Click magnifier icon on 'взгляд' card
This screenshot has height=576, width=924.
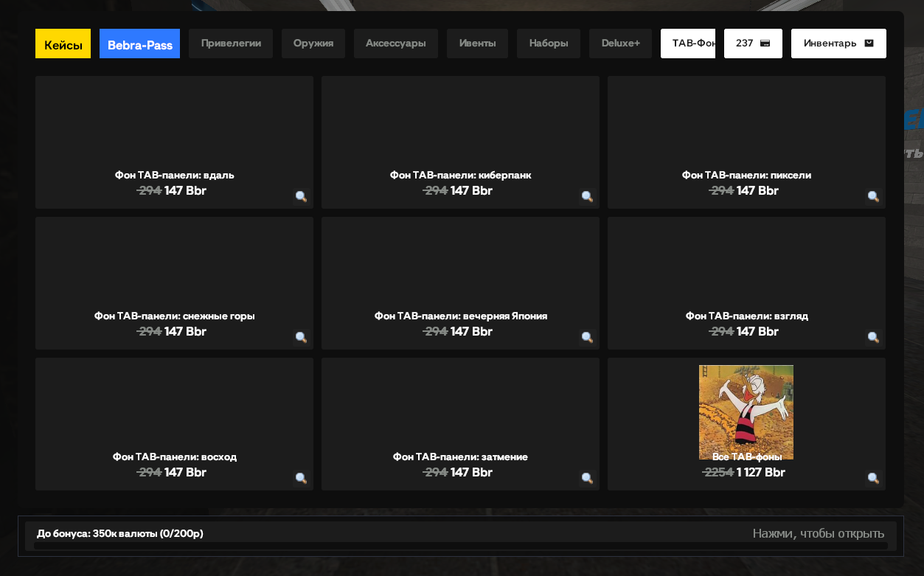click(x=873, y=337)
